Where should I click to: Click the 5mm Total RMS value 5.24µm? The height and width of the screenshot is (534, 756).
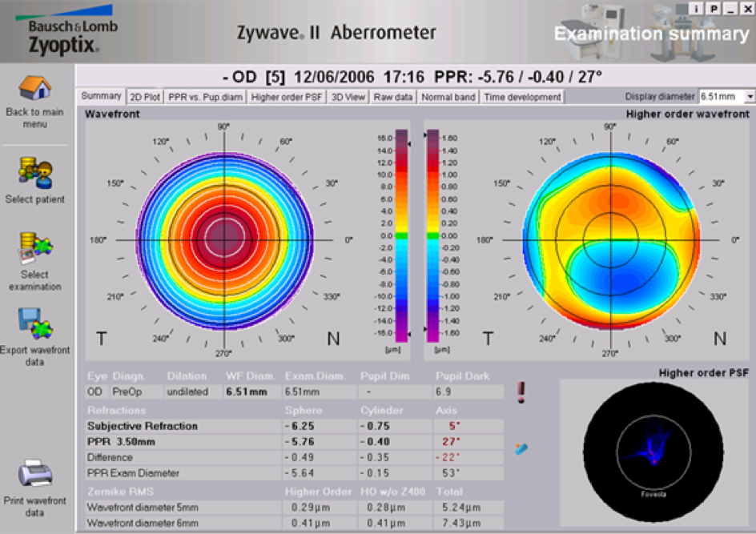click(461, 508)
